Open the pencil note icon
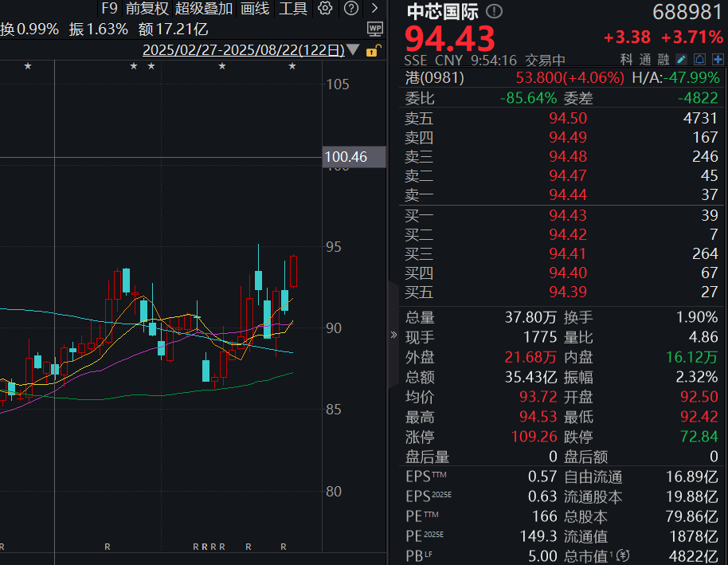The width and height of the screenshot is (728, 565). (682, 60)
